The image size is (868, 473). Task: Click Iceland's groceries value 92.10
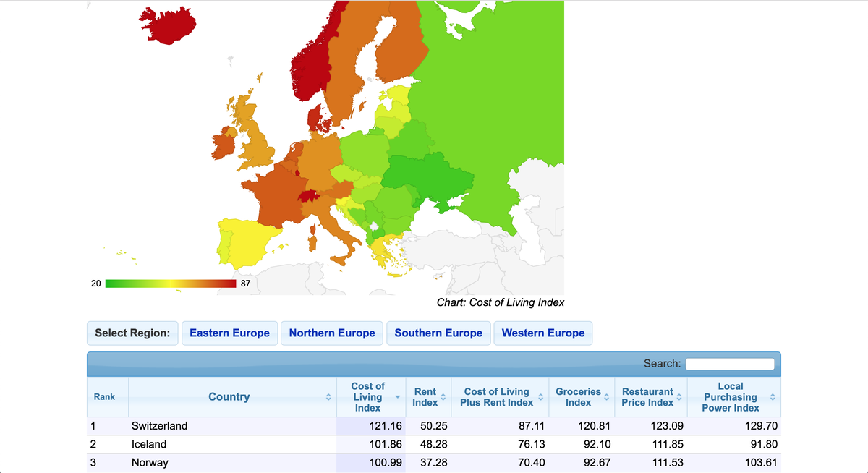(597, 444)
